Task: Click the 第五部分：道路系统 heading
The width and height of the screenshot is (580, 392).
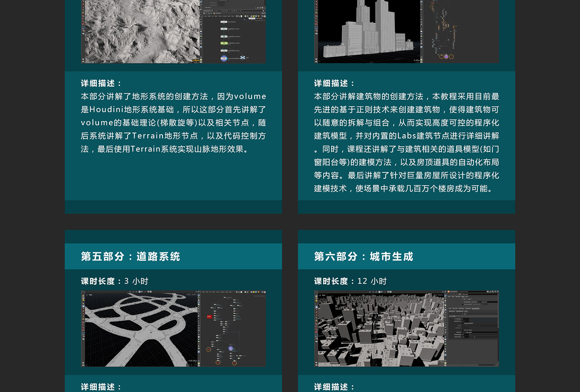Action: point(130,257)
